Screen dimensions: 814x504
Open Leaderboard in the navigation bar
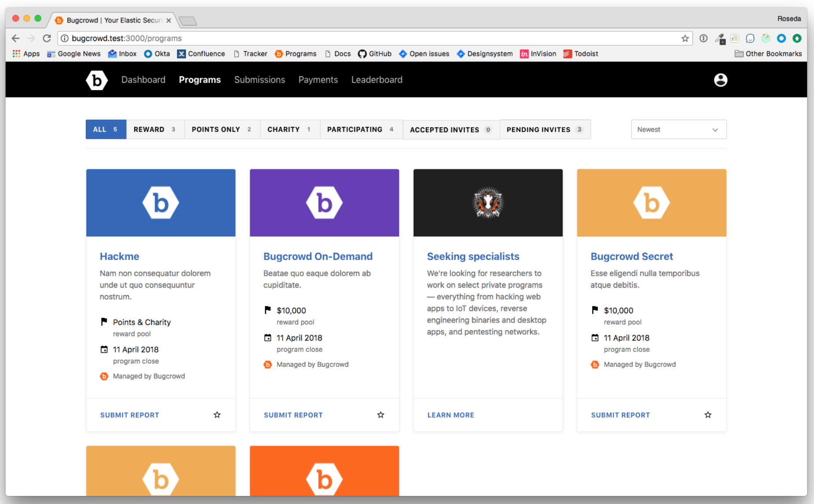377,80
